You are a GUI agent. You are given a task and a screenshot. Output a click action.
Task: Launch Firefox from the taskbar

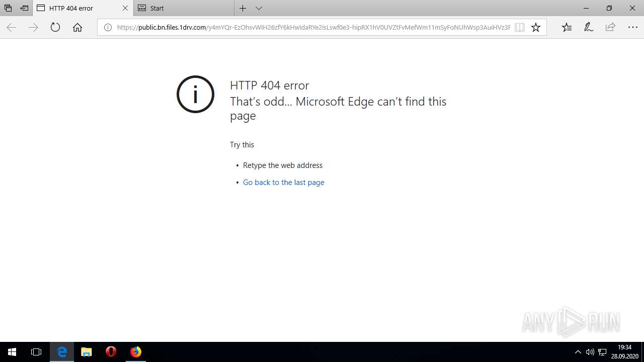tap(136, 352)
